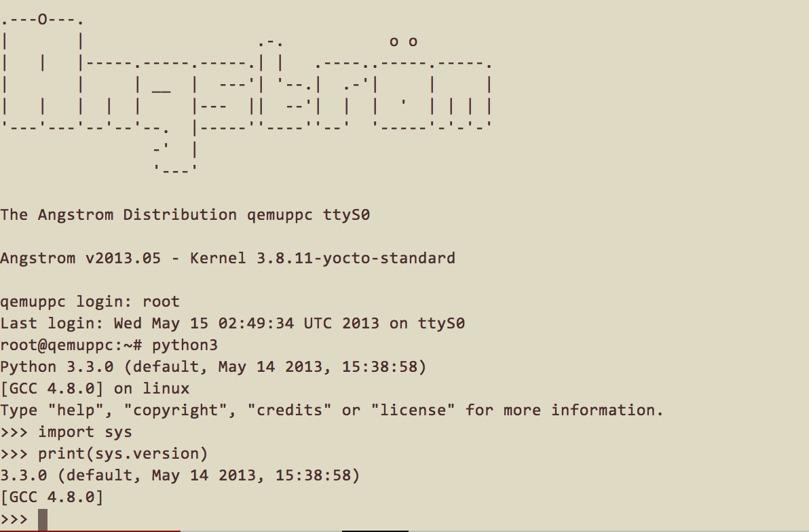Viewport: 809px width, 532px height.
Task: Click the 'print(sys.version)' command text
Action: (x=123, y=453)
